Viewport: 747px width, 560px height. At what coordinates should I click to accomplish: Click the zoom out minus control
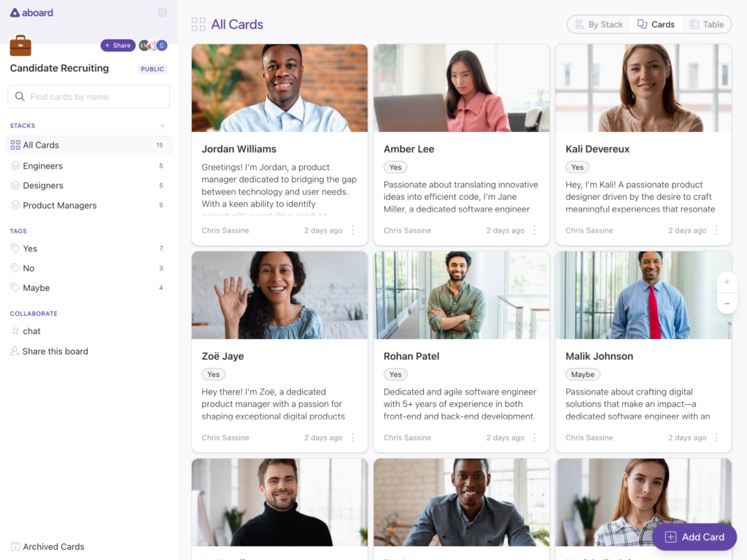727,303
